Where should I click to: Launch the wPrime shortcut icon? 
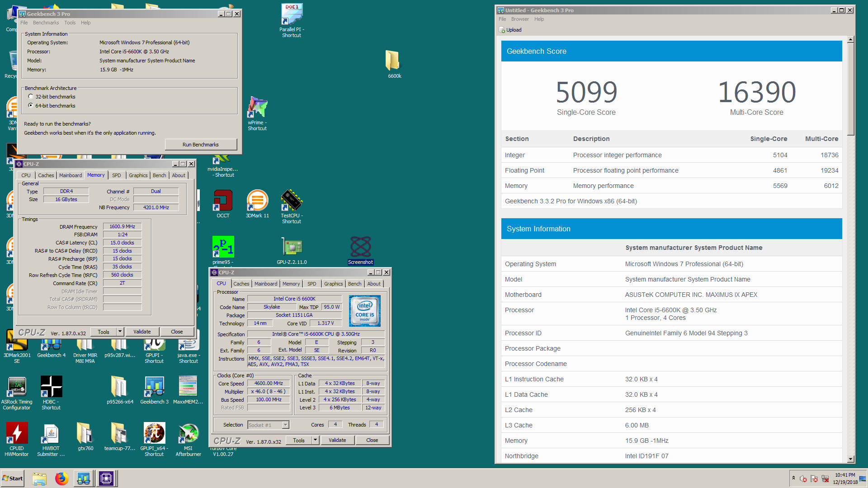click(x=257, y=113)
